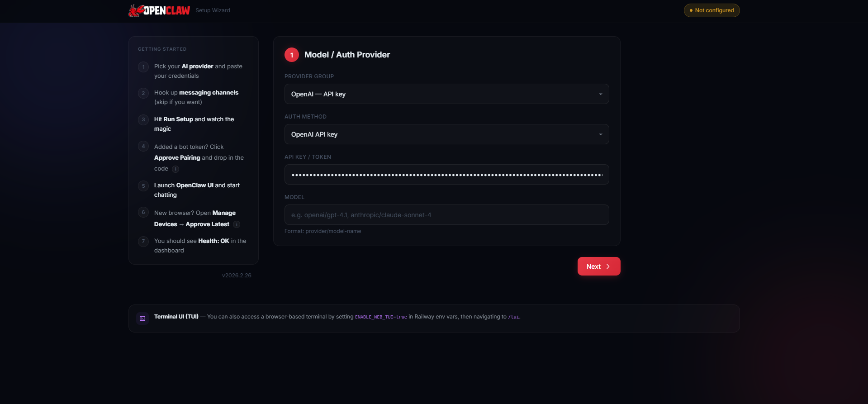This screenshot has height=404, width=868.
Task: Click the Not configured status badge
Action: 711,10
